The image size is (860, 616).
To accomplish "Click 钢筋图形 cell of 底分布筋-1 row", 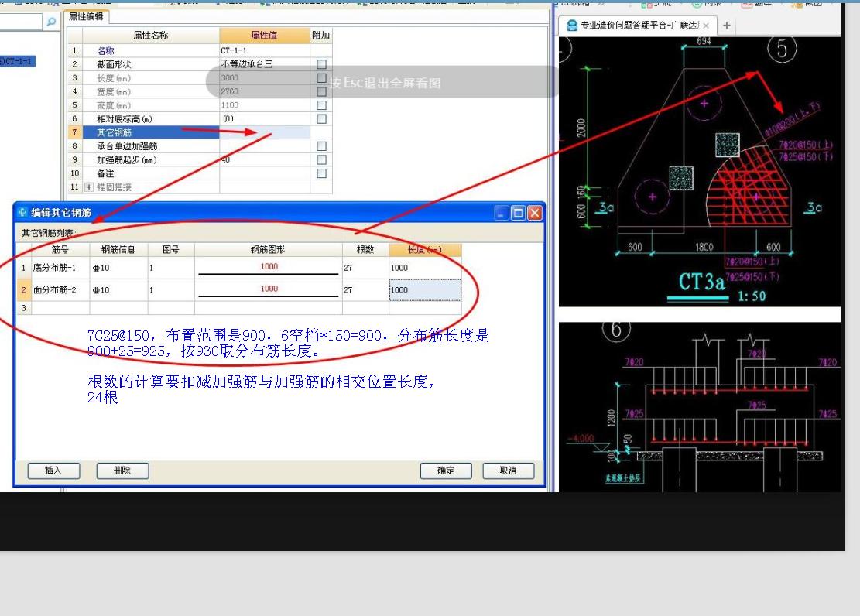I will click(268, 268).
